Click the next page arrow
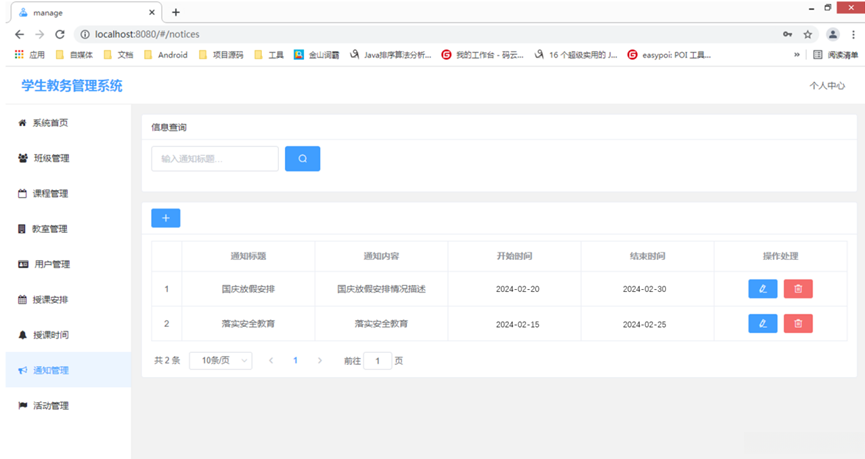The width and height of the screenshot is (865, 459). pos(319,360)
